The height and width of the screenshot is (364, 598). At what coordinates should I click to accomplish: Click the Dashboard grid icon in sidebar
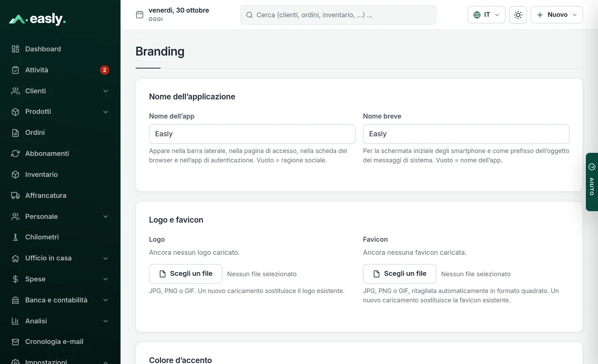pyautogui.click(x=15, y=49)
